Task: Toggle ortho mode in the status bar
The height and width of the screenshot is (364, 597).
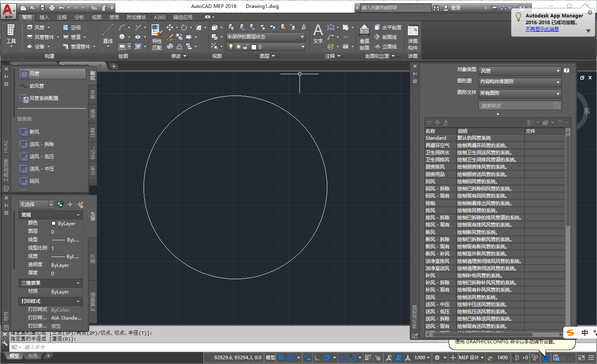Action: coord(317,357)
